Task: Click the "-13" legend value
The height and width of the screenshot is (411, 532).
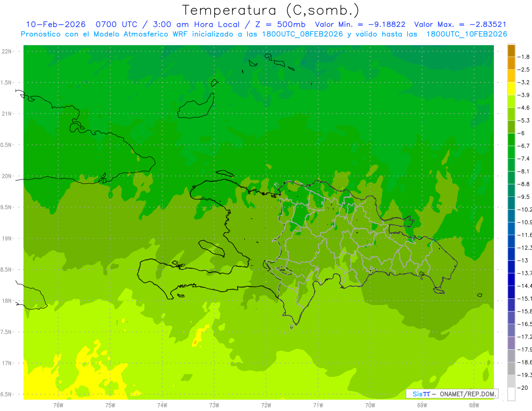Action: (523, 260)
